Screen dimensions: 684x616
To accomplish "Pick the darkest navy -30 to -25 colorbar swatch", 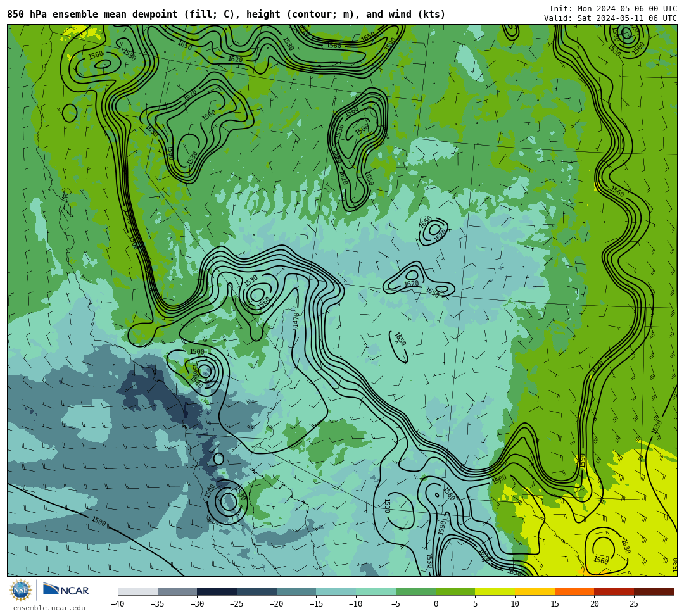I will (217, 591).
